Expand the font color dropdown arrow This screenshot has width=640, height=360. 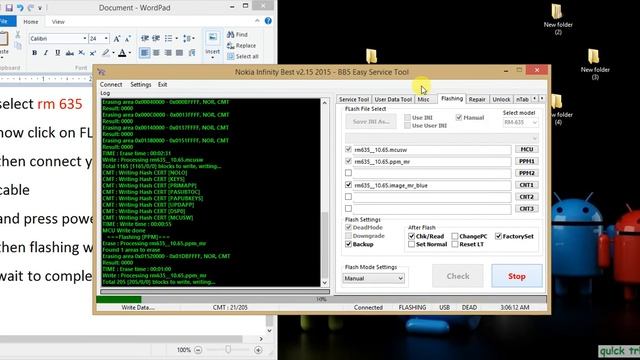click(x=130, y=53)
